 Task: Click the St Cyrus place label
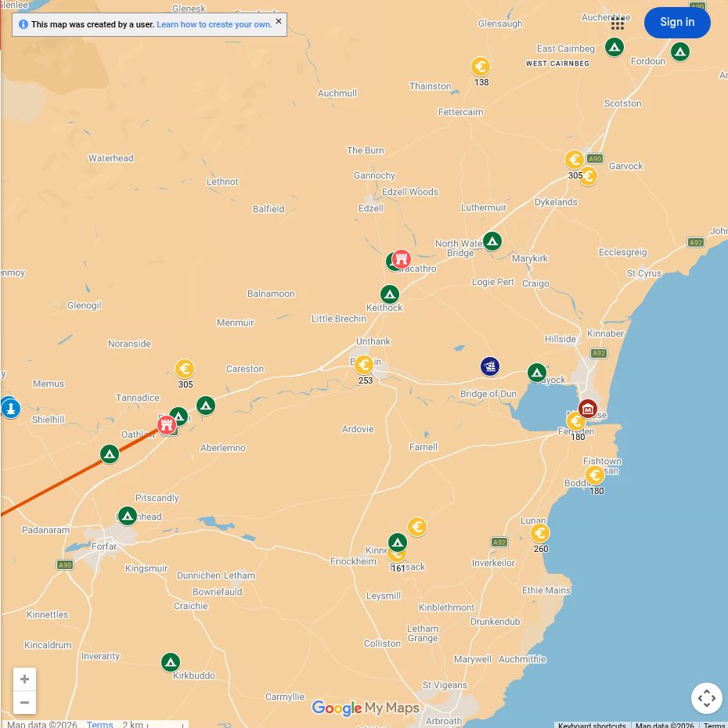click(x=644, y=273)
